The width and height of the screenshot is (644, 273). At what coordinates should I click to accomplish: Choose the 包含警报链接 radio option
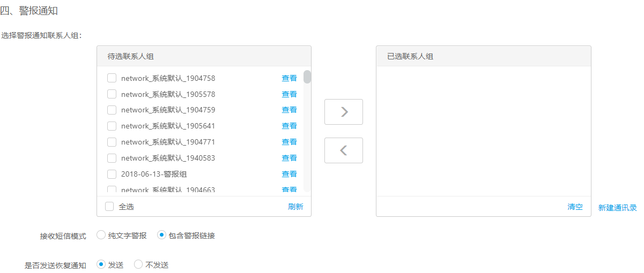coord(161,235)
